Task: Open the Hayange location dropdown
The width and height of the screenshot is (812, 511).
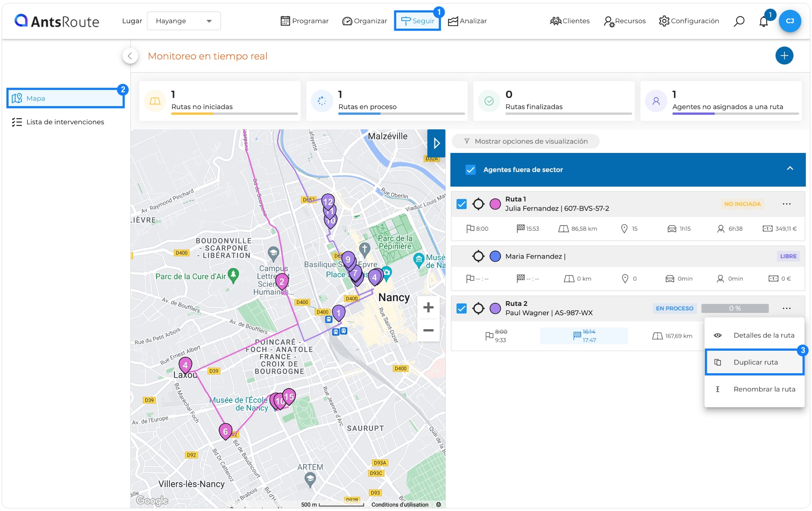Action: 184,21
